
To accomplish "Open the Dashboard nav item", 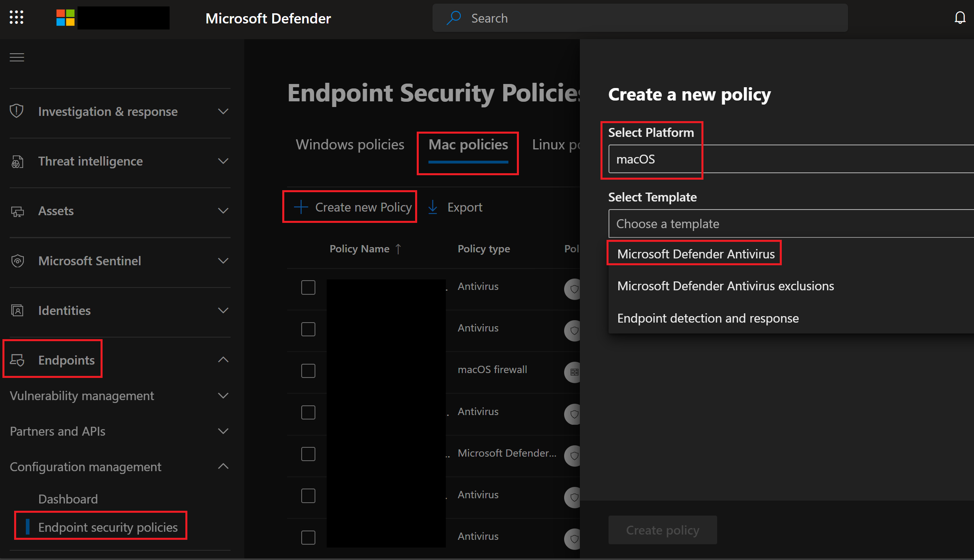I will tap(68, 499).
